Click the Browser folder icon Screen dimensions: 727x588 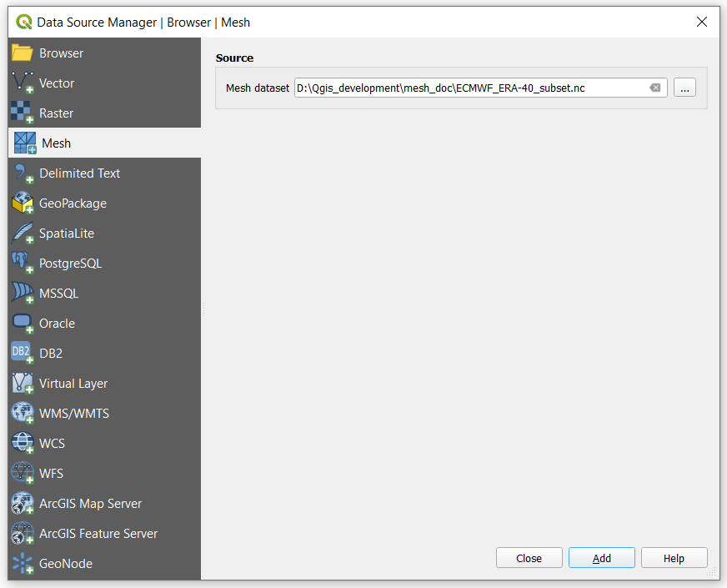pos(23,53)
